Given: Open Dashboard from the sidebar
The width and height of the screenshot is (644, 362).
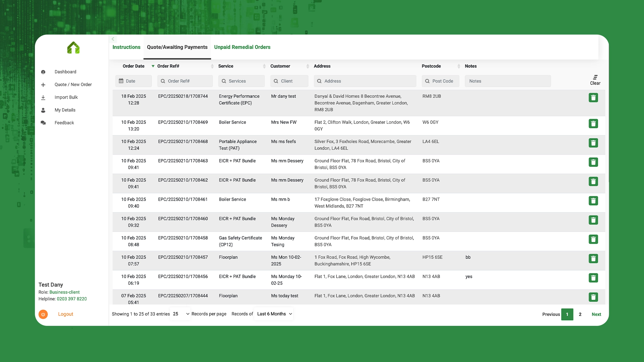Looking at the screenshot, I should tap(65, 72).
